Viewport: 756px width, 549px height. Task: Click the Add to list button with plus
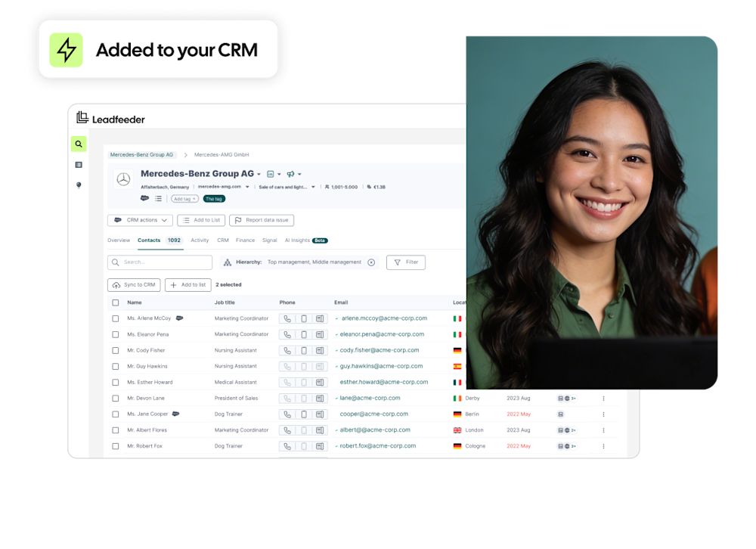click(188, 284)
